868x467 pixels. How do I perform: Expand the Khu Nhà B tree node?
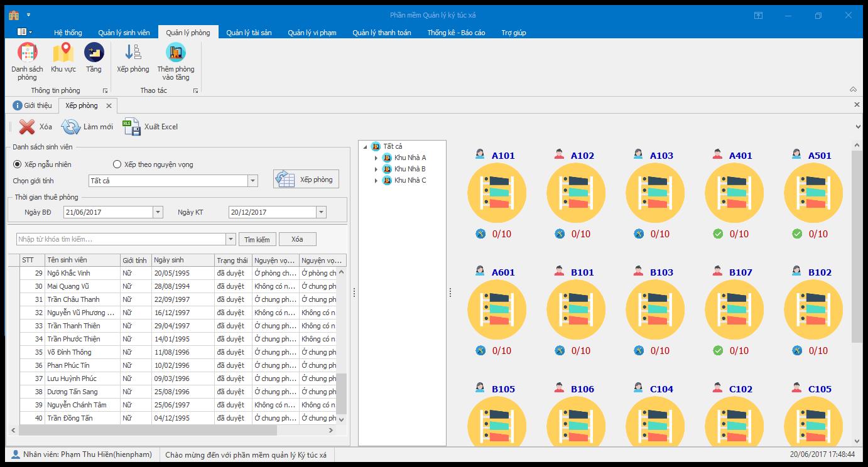tap(376, 169)
